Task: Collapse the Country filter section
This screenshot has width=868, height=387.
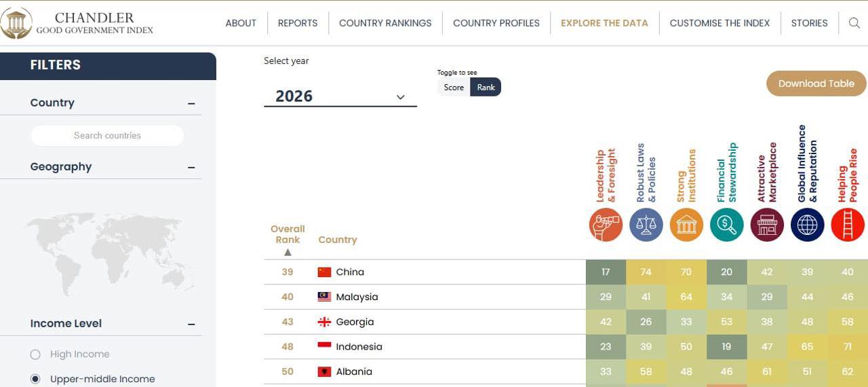Action: pos(191,103)
